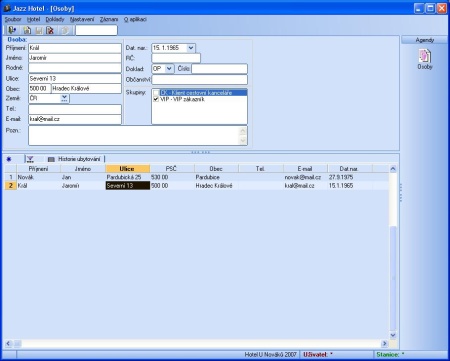Click the E-mail field with kral@mail.cz
This screenshot has width=450, height=361.
point(75,119)
